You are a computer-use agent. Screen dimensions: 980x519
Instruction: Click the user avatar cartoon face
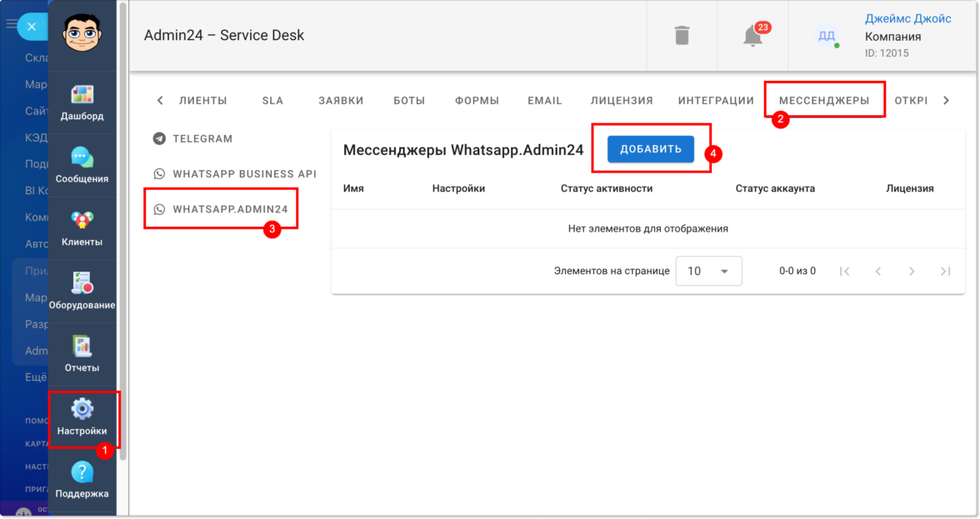pos(82,32)
